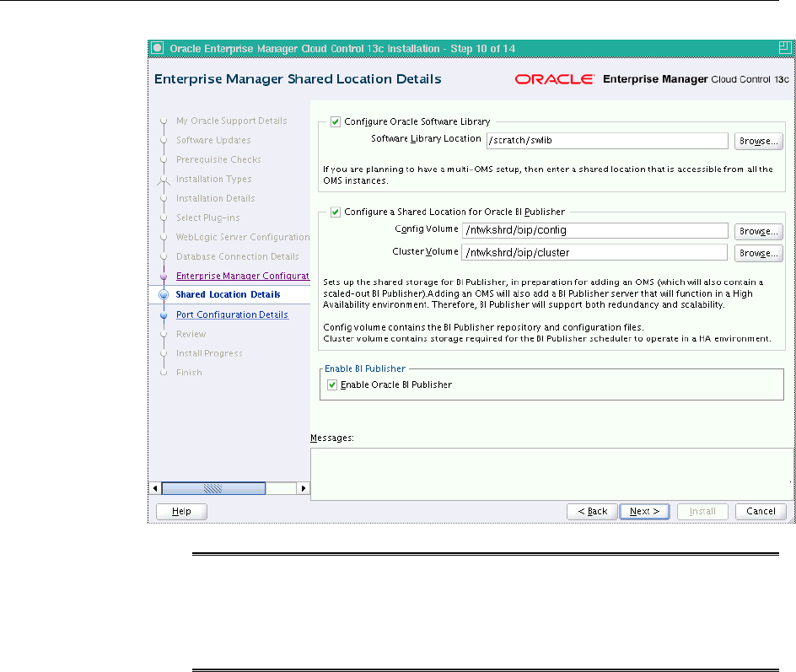Select Install Progress step
Screen dimensions: 796x672
209,353
